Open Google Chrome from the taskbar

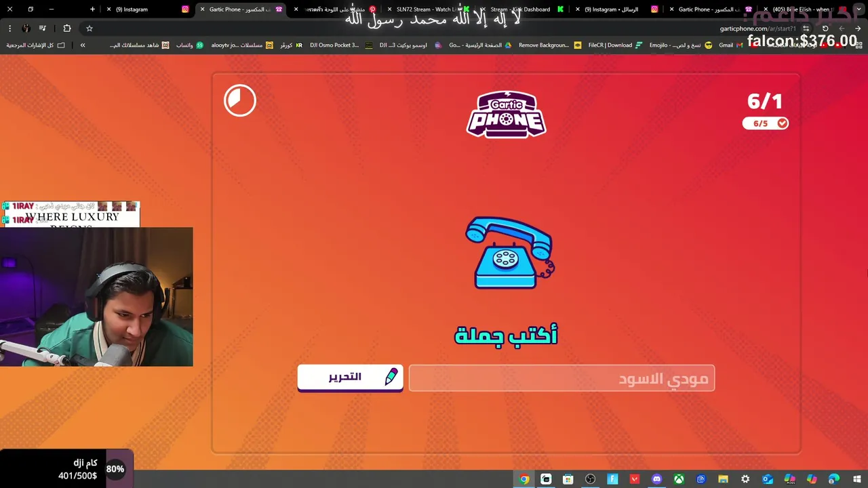(524, 479)
